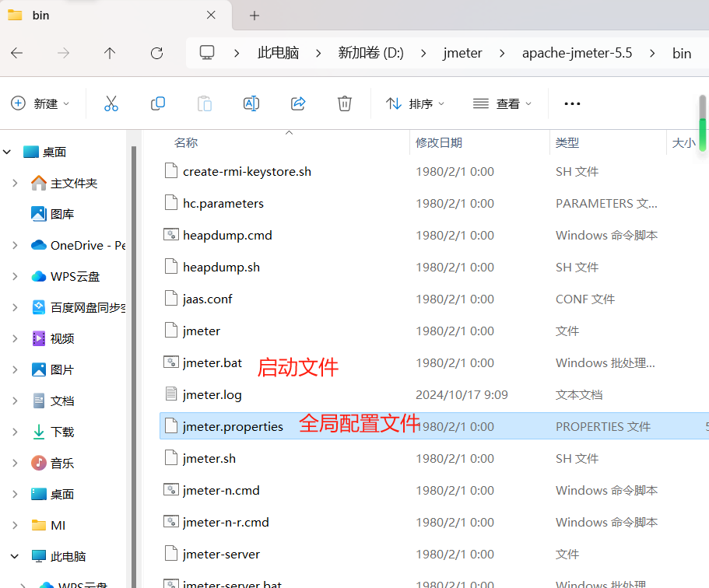This screenshot has width=709, height=588.
Task: Expand the OneDrive tree node
Action: click(x=15, y=245)
